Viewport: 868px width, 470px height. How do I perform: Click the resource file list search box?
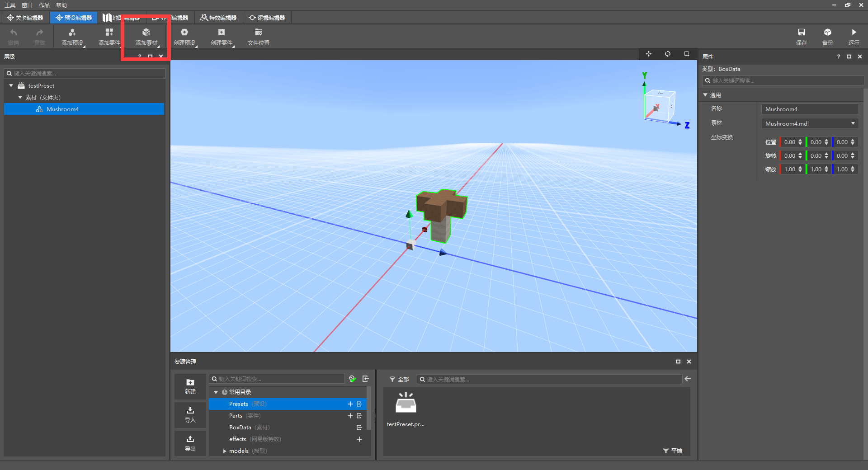point(549,379)
